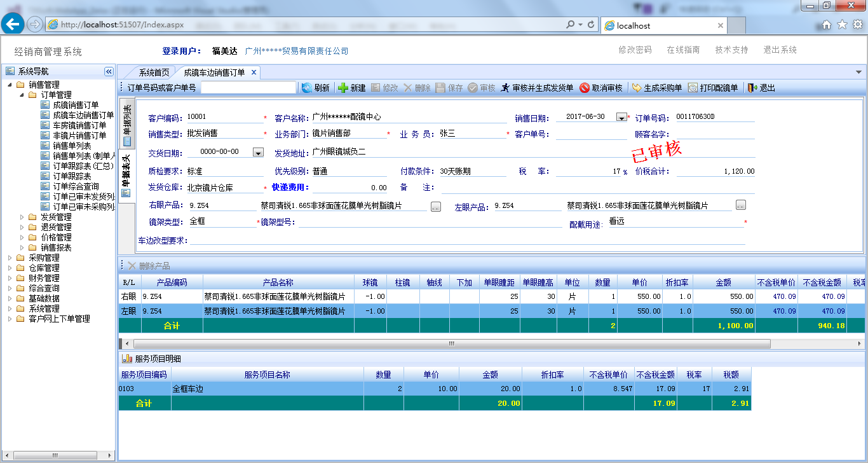Click the 退出 toolbar button
This screenshot has width=868, height=463.
pyautogui.click(x=761, y=88)
